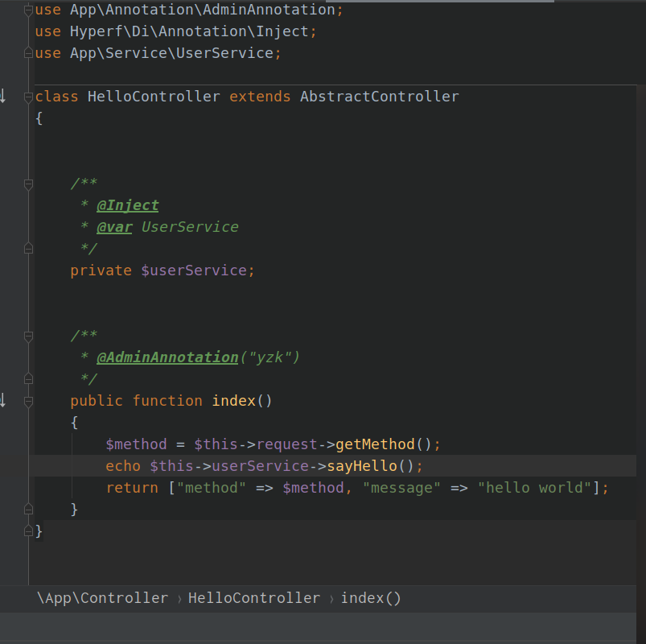Click the UserService type in the docblock

point(190,226)
